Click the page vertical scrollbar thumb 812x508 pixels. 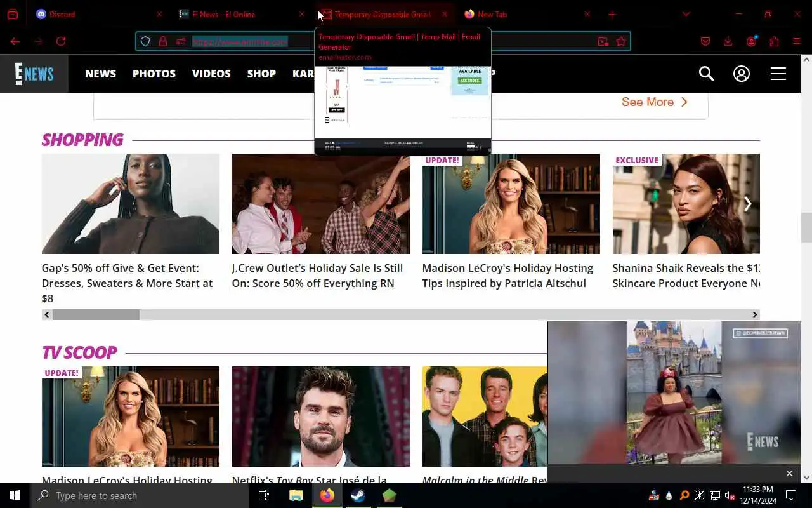point(806,227)
